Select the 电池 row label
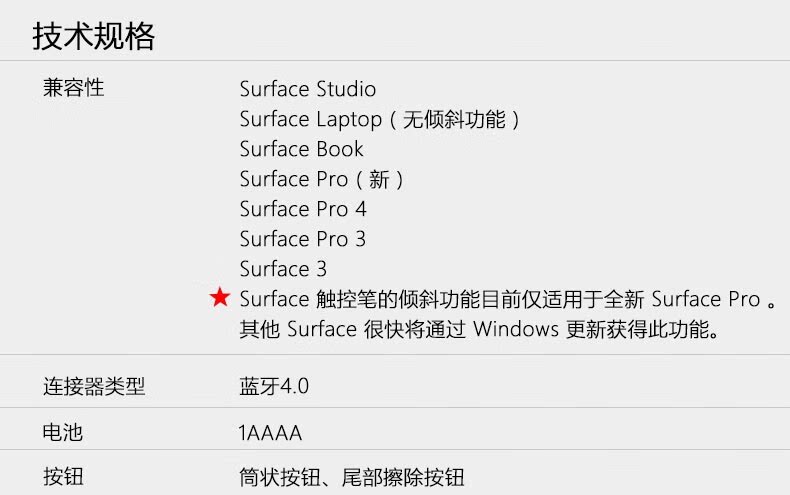This screenshot has width=790, height=495. click(63, 432)
